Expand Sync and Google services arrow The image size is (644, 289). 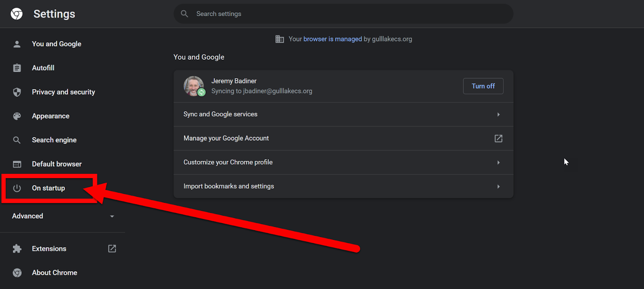tap(498, 114)
